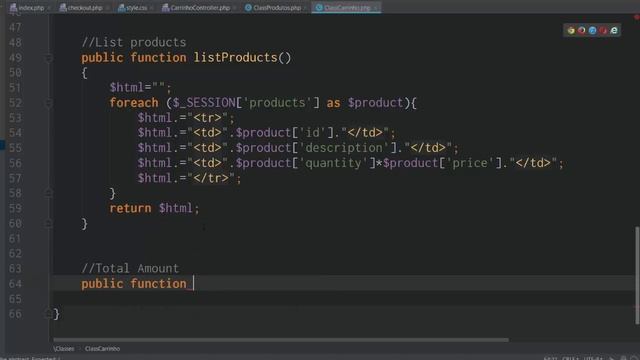Image resolution: width=640 pixels, height=360 pixels.
Task: Click the empty line 65
Action: pyautogui.click(x=343, y=299)
